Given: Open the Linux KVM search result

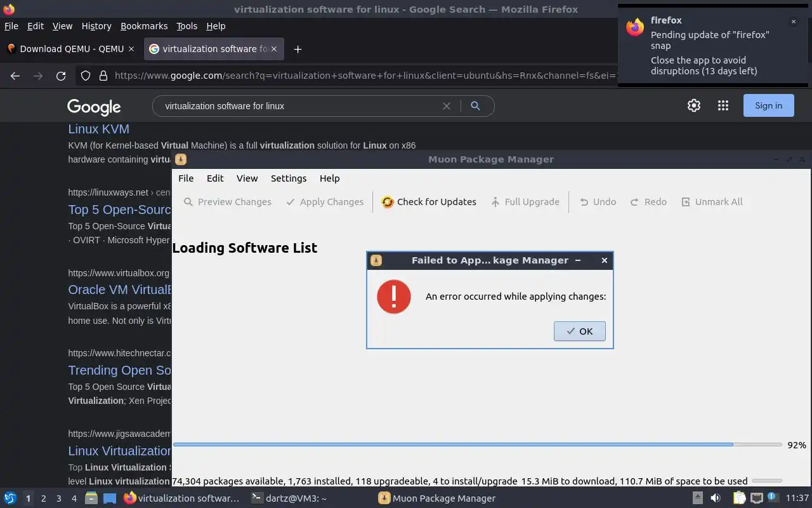Looking at the screenshot, I should click(x=98, y=129).
